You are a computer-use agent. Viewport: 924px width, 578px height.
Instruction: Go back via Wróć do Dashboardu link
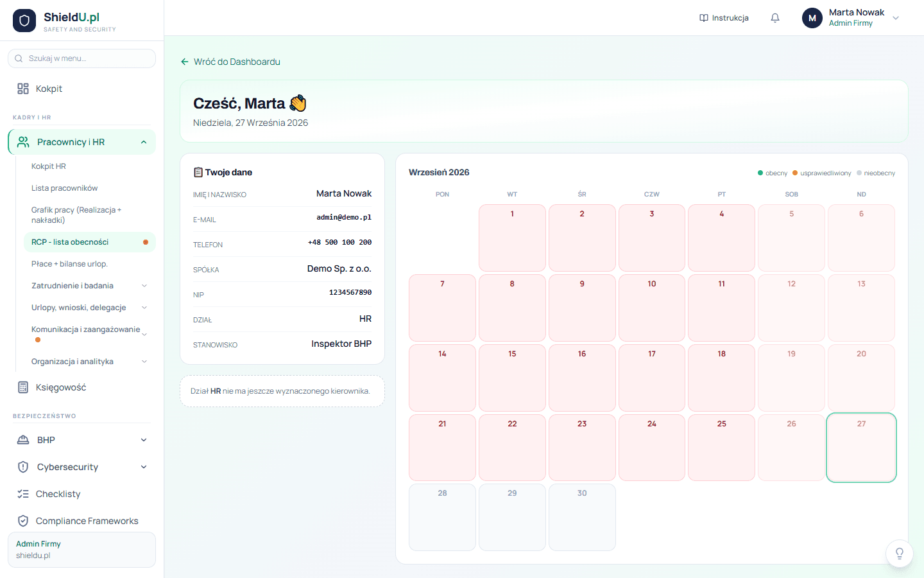[x=230, y=62]
